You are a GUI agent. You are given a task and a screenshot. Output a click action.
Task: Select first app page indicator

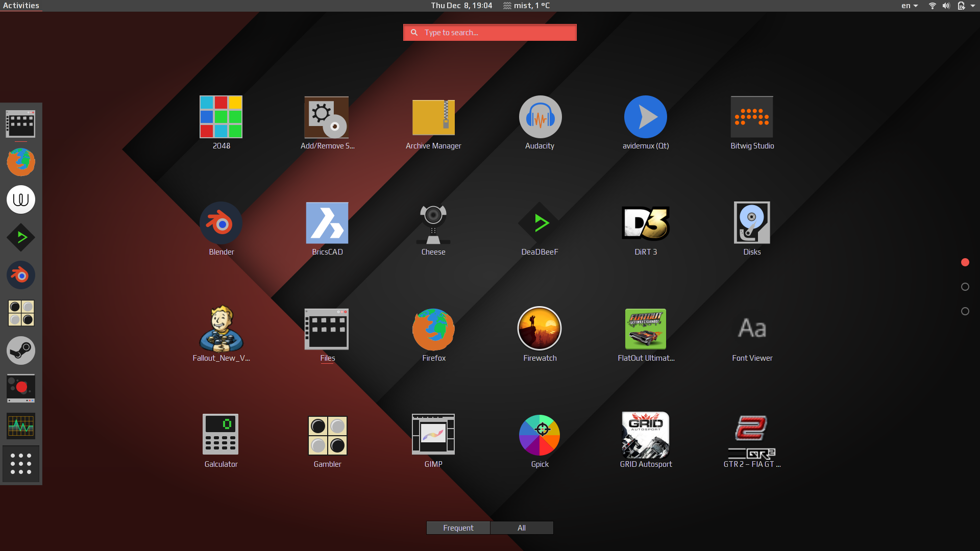coord(965,262)
